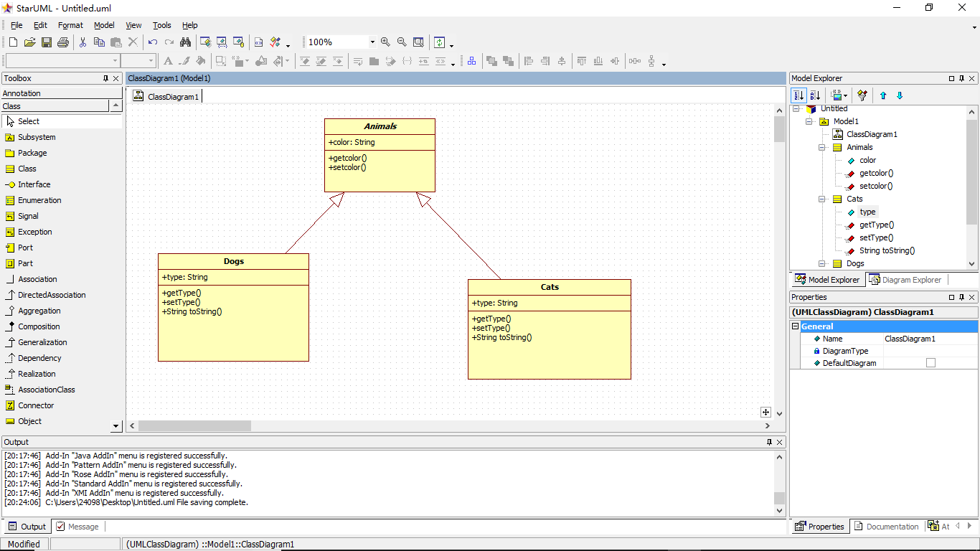Choose the Composition tool in Toolbox
This screenshot has height=551, width=980.
point(39,326)
